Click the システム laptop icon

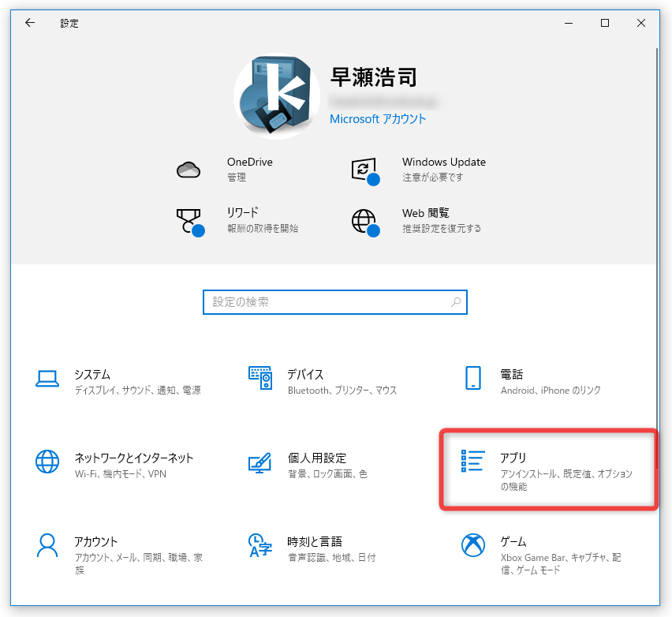click(x=47, y=378)
